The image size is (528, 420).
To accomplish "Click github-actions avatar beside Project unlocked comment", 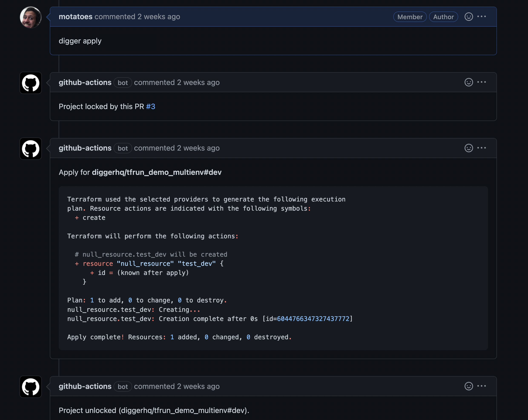I will pyautogui.click(x=31, y=387).
